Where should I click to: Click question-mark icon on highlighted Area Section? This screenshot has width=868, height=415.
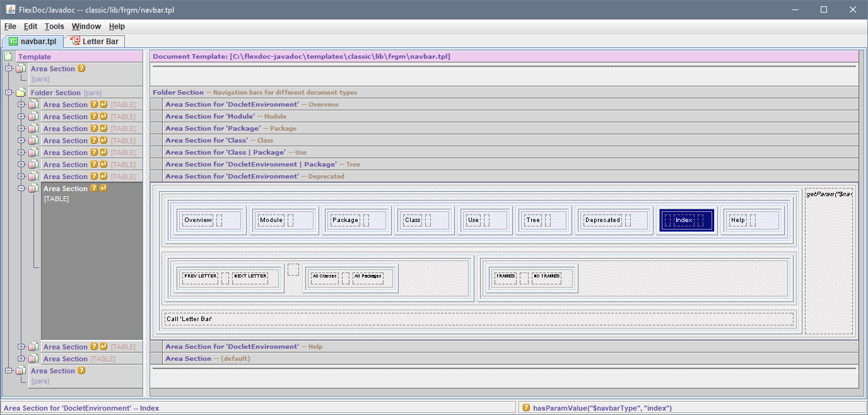pyautogui.click(x=94, y=189)
